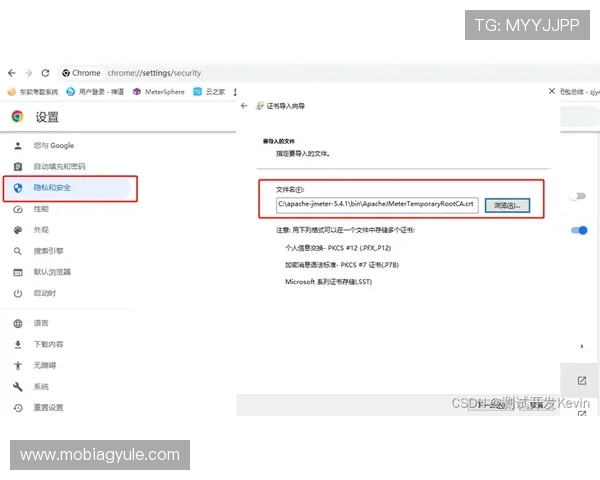Click the 文件名 certificate path field
The image size is (600, 480).
tap(377, 205)
